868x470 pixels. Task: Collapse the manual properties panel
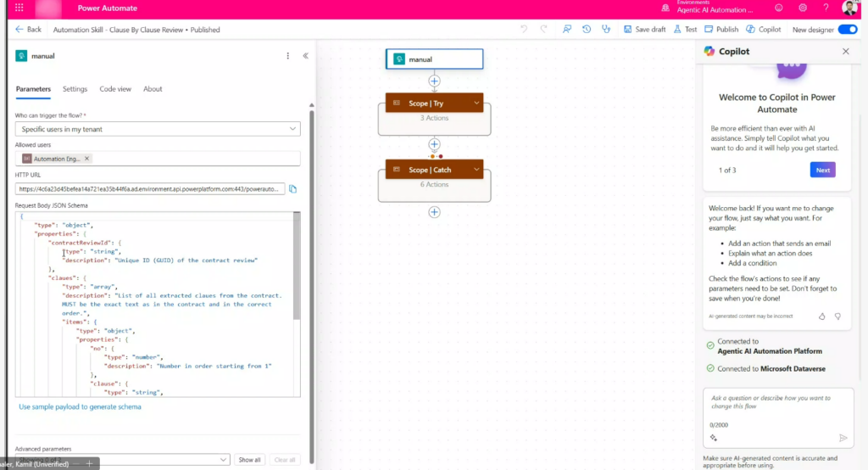(x=305, y=56)
